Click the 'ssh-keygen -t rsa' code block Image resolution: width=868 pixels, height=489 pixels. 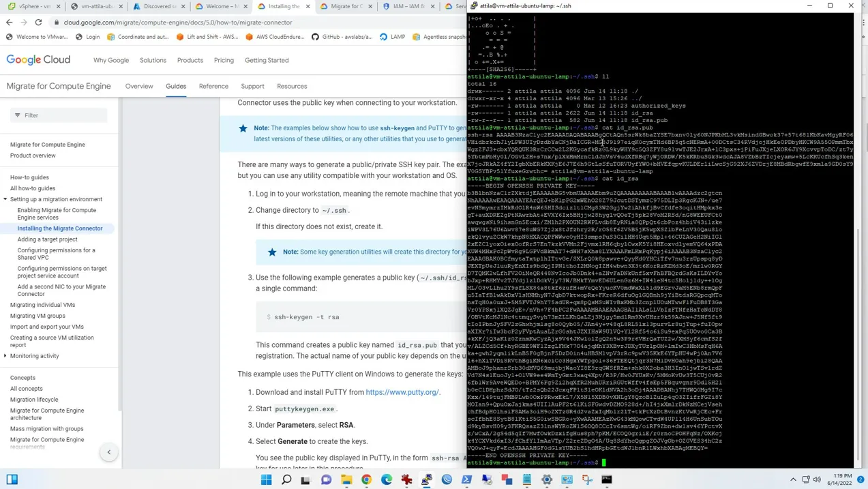click(361, 317)
